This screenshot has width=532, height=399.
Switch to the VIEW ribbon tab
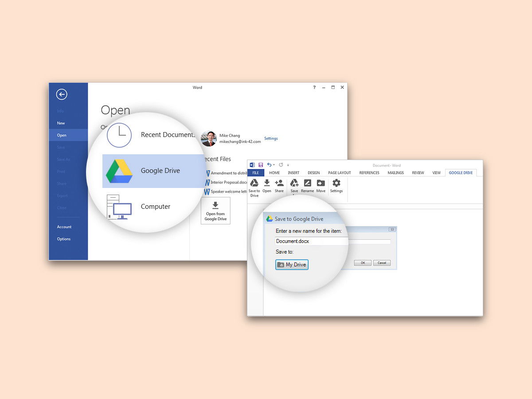437,173
